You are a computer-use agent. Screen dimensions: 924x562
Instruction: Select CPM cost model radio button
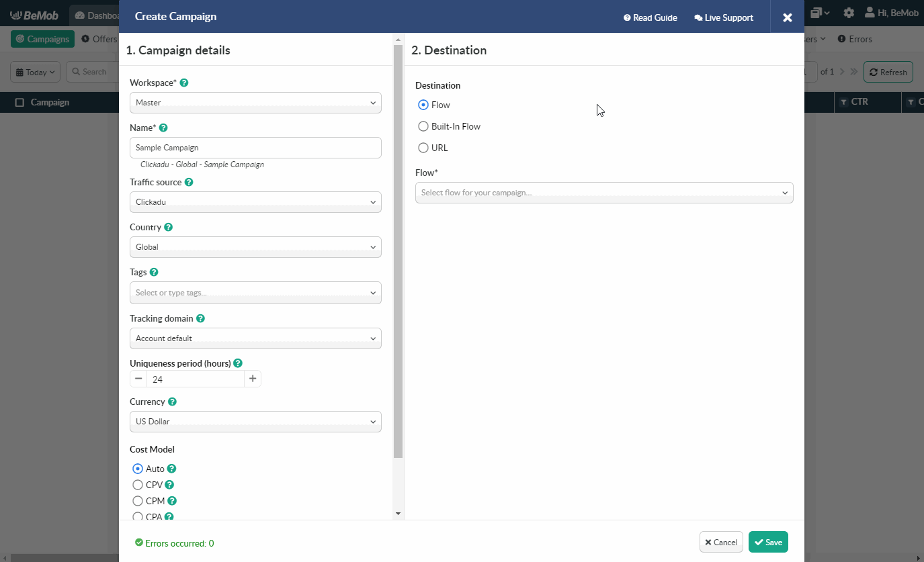tap(138, 501)
